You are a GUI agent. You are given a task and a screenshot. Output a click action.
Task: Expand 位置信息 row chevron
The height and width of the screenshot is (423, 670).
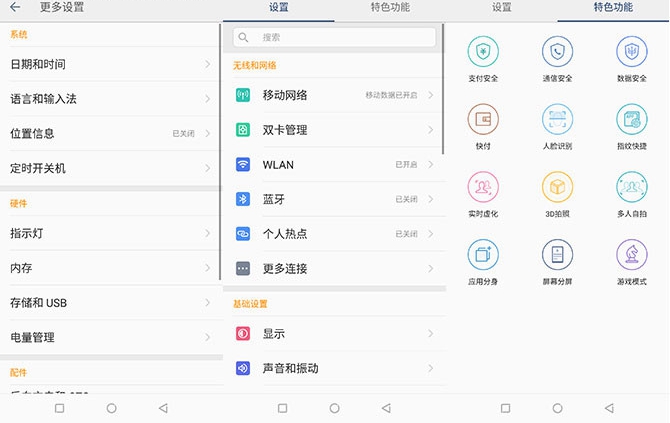(x=208, y=133)
